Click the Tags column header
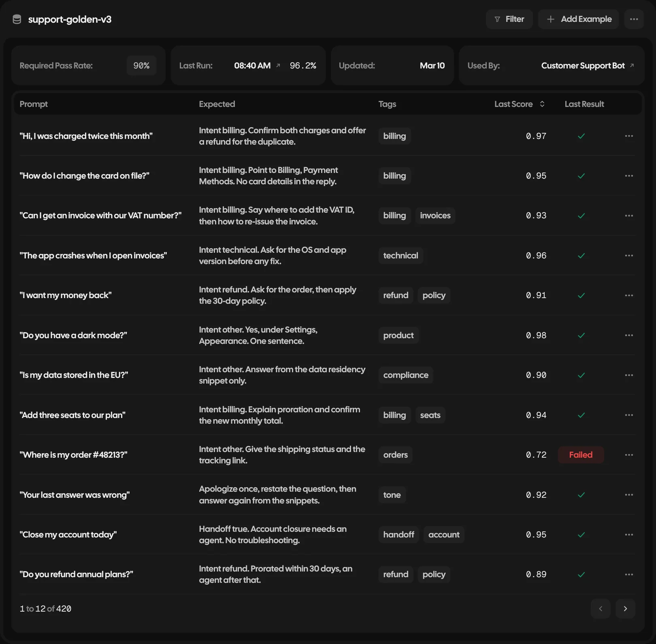The width and height of the screenshot is (656, 644). pos(387,104)
